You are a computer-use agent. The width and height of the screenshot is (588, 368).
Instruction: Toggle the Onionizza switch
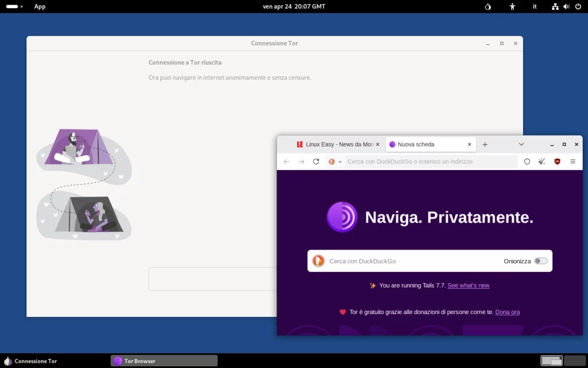tap(540, 261)
